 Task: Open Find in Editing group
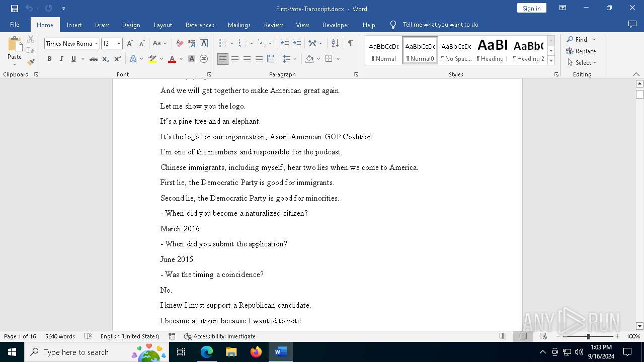[577, 39]
